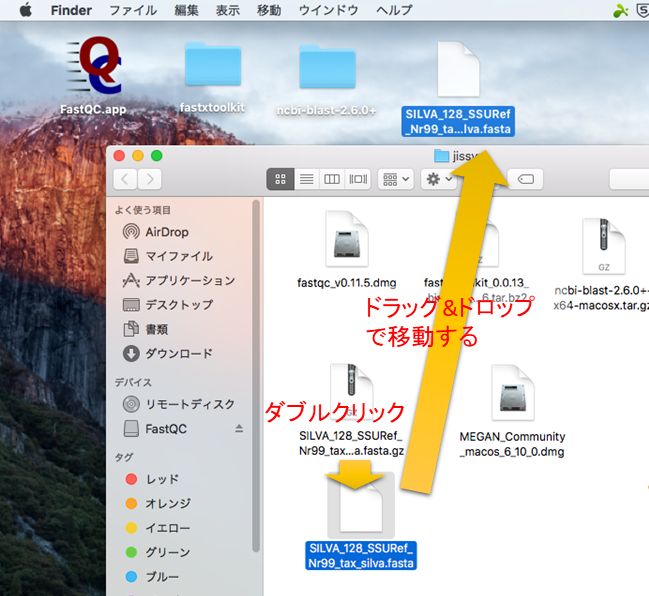Screen dimensions: 649x596
Task: Open the gear action menu
Action: [x=439, y=179]
